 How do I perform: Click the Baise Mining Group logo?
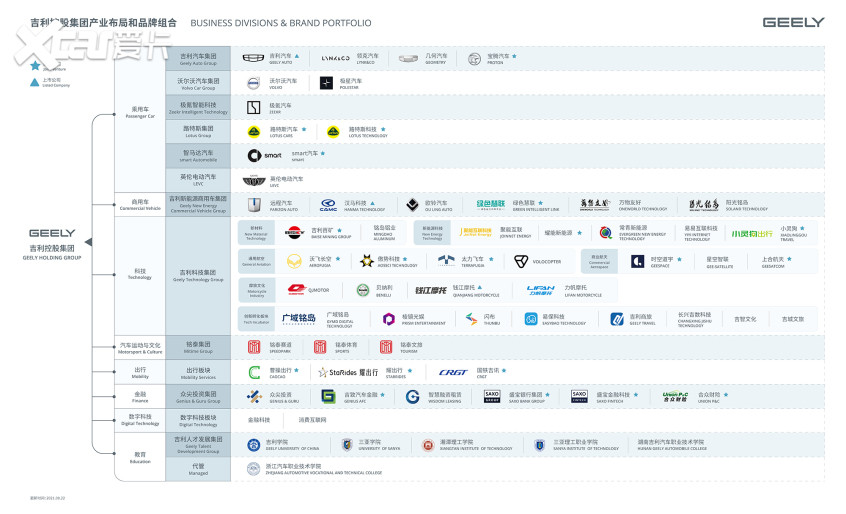tap(295, 232)
